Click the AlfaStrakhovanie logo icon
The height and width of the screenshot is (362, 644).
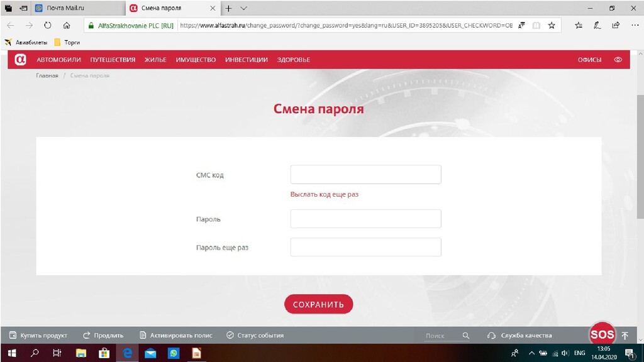pos(20,60)
